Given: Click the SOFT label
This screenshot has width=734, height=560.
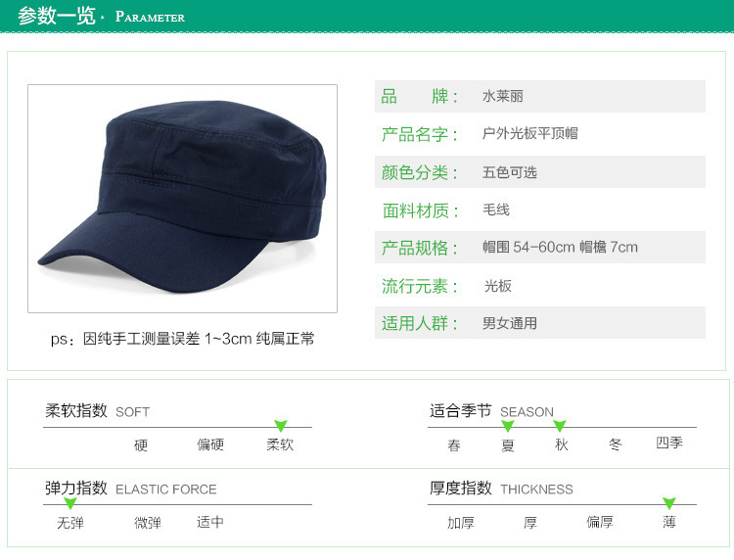Looking at the screenshot, I should tap(132, 412).
